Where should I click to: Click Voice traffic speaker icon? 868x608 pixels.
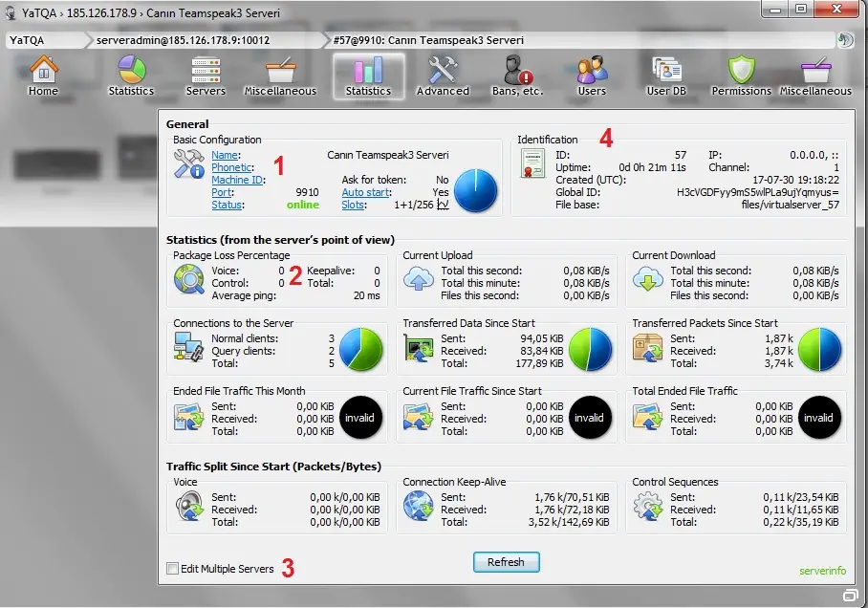point(188,507)
